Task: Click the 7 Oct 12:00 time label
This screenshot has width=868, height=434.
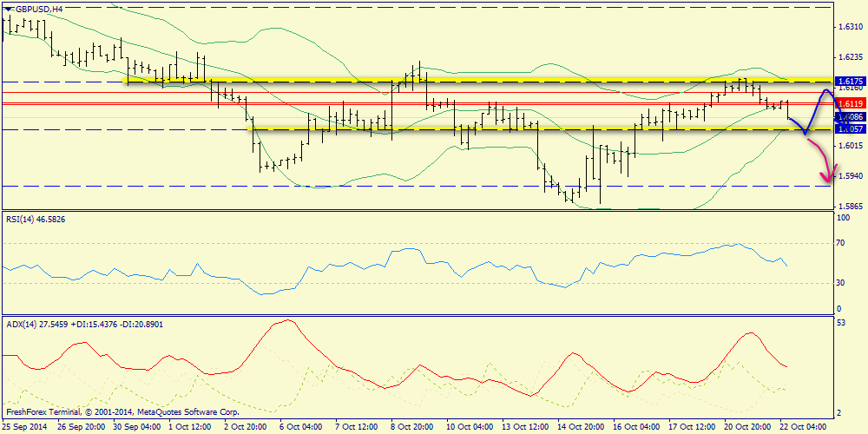Action: (x=356, y=428)
